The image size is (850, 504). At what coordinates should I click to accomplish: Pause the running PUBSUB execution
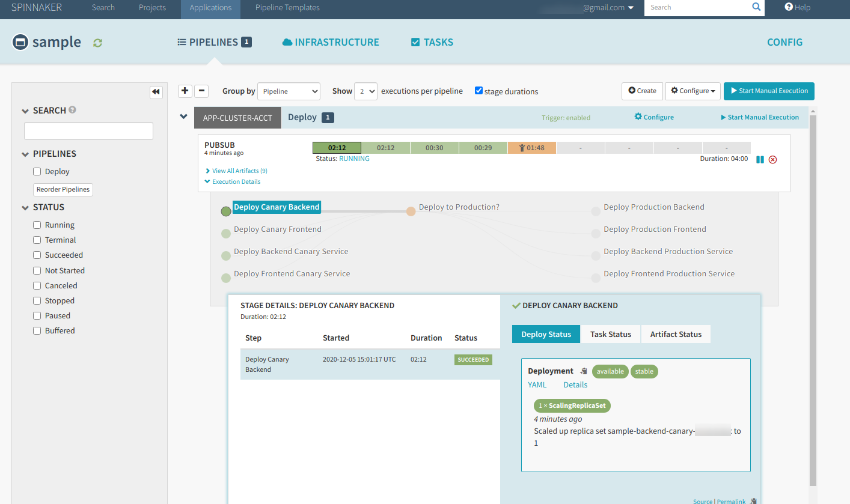click(760, 159)
